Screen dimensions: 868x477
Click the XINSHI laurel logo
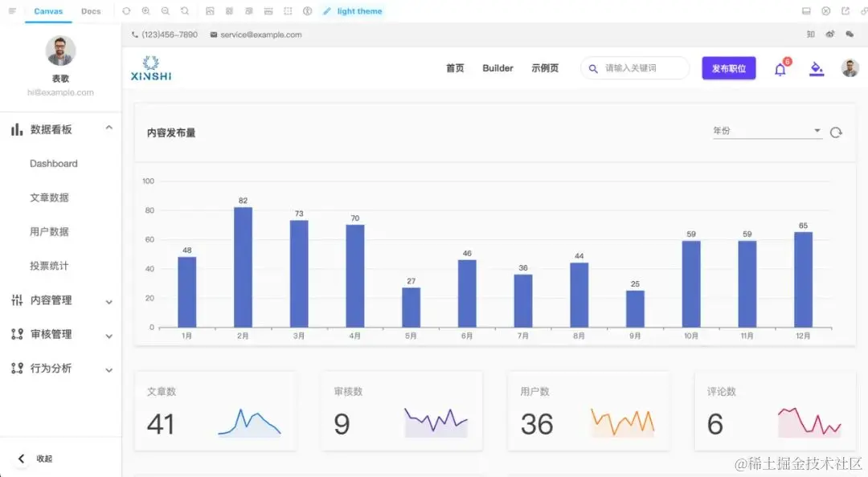point(150,68)
